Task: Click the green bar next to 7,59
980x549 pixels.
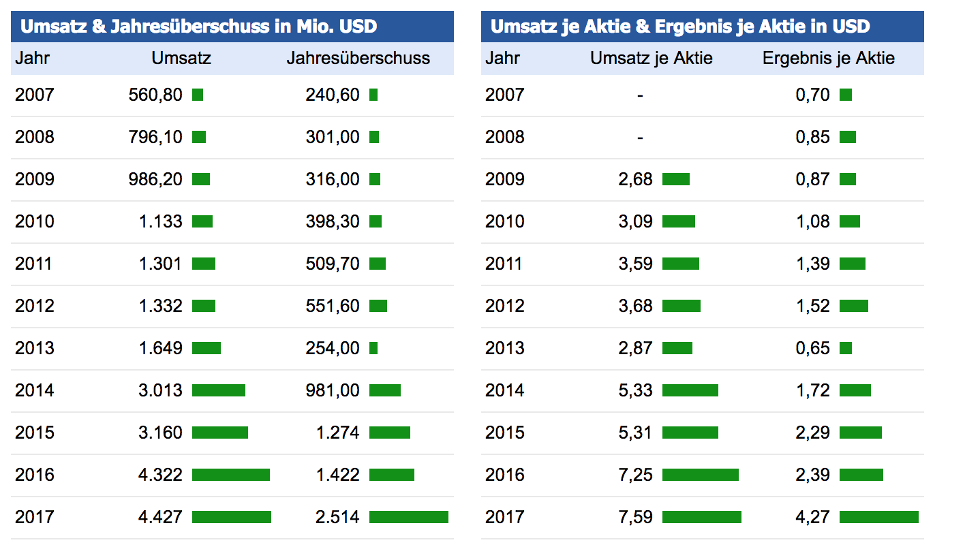Action: 701,517
